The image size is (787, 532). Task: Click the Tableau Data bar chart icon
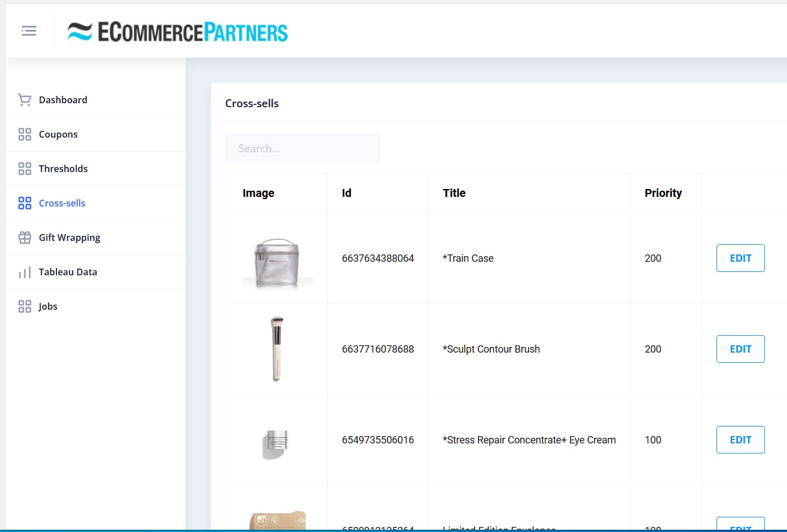[24, 272]
